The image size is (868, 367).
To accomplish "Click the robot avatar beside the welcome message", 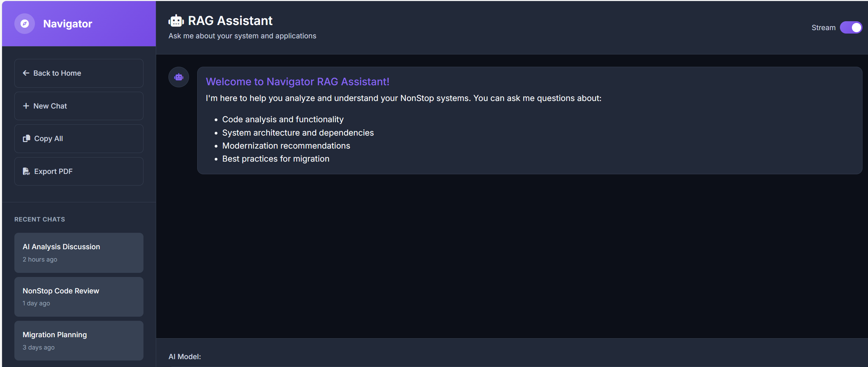I will point(178,77).
